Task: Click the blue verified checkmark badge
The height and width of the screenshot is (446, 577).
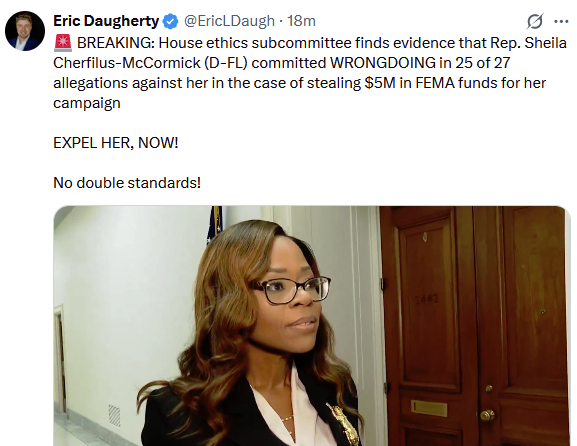Action: point(170,21)
